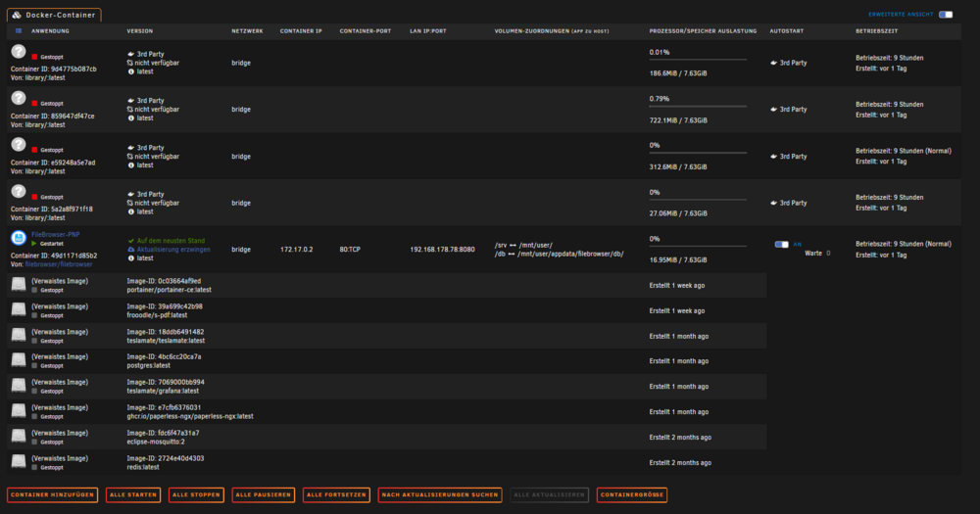Click the 3rd Party autostart icon for e59248a5e7ad
980x514 pixels.
coord(774,156)
